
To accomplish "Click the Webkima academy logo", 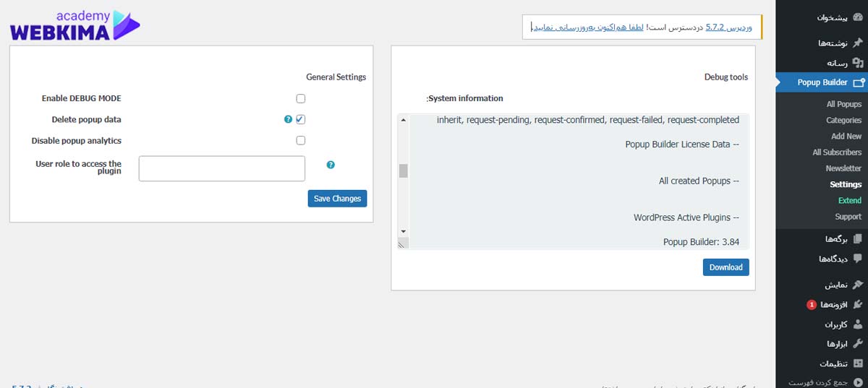I will [x=75, y=25].
